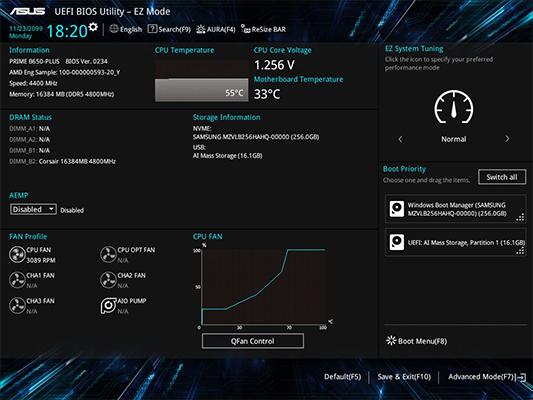Click the CHA3 FAN icon

point(17,306)
